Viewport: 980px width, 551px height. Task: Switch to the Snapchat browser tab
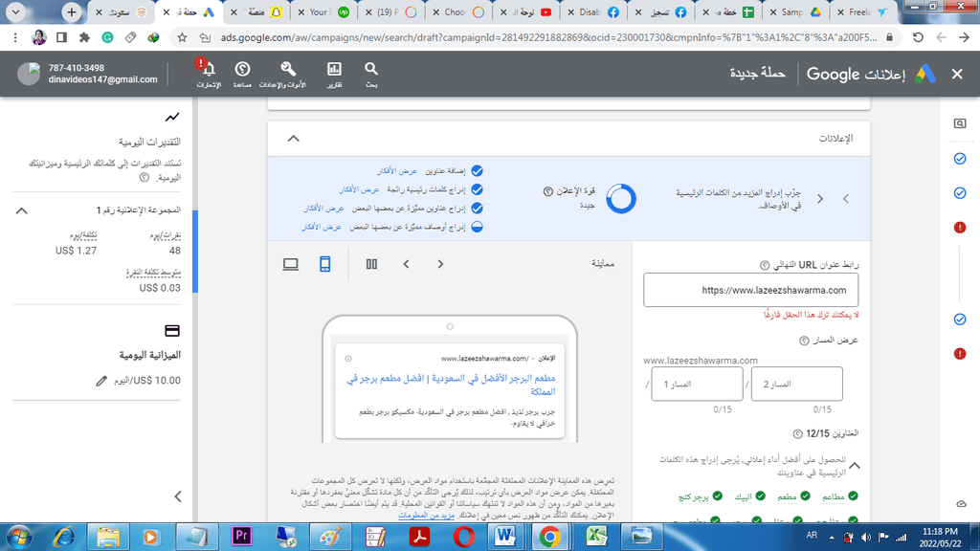click(x=257, y=11)
